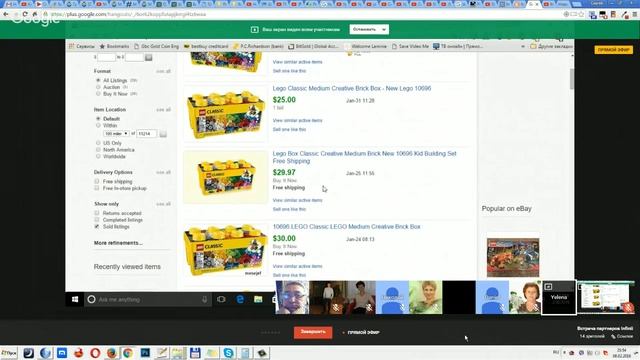Reload the Hangouts page
Screen dimensions: 640x360
pyautogui.click(x=25, y=14)
